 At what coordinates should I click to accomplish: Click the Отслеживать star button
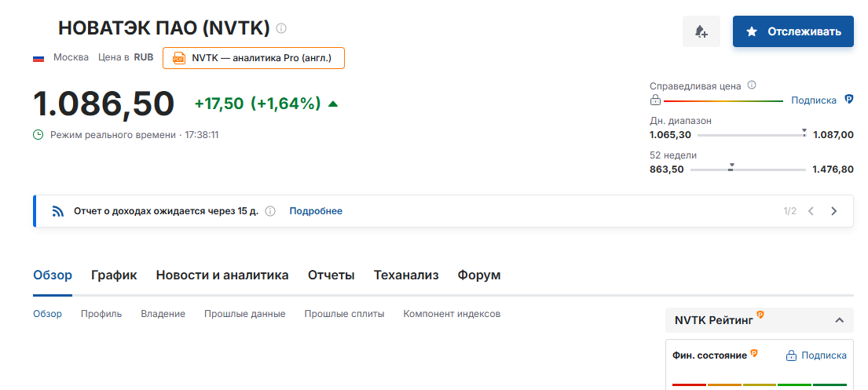pos(793,31)
